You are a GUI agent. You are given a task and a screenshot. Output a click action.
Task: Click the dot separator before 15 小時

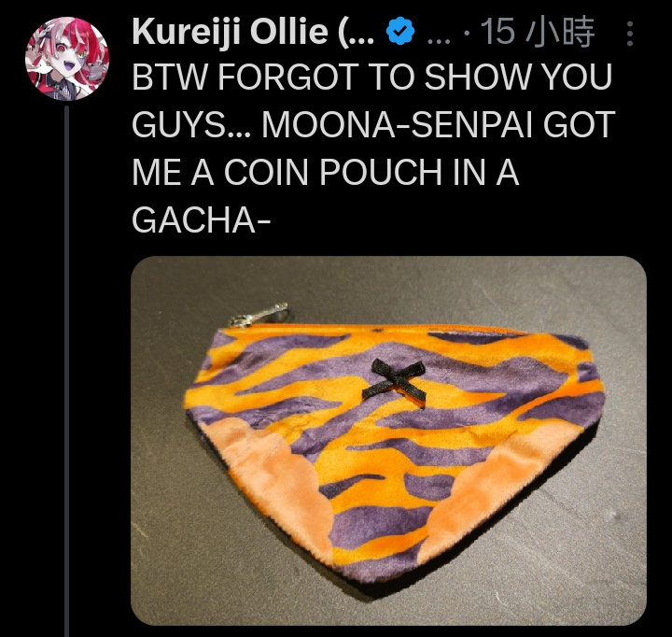(x=468, y=35)
